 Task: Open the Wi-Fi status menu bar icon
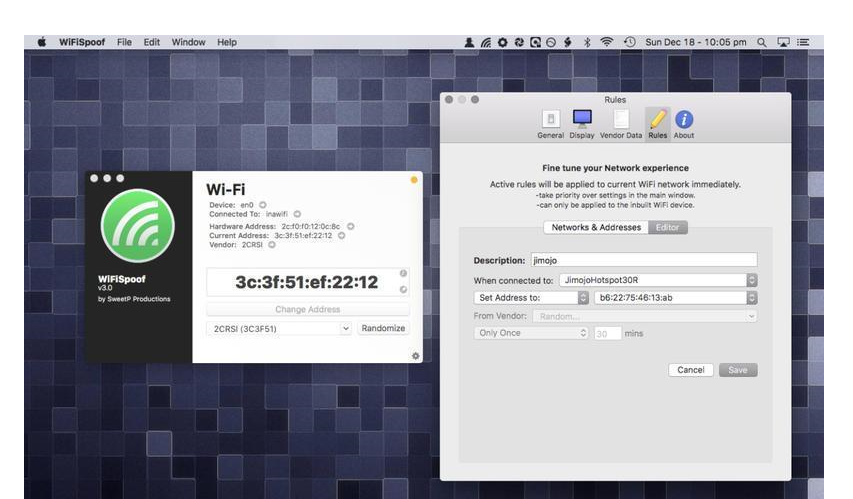(607, 42)
